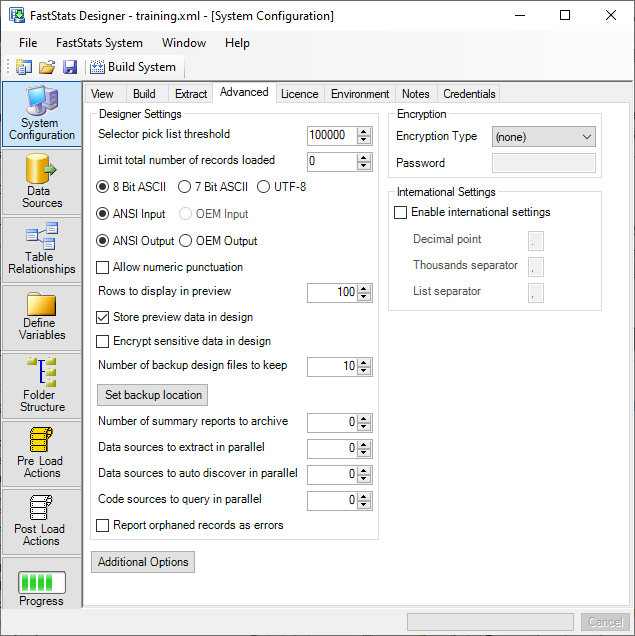Screen dimensions: 635x636
Task: Open the Help menu
Action: (237, 43)
